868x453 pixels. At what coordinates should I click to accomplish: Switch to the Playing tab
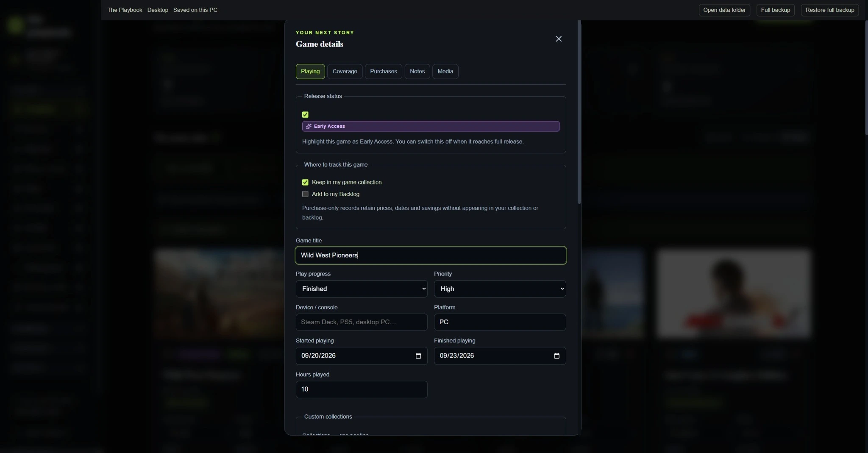pyautogui.click(x=310, y=72)
